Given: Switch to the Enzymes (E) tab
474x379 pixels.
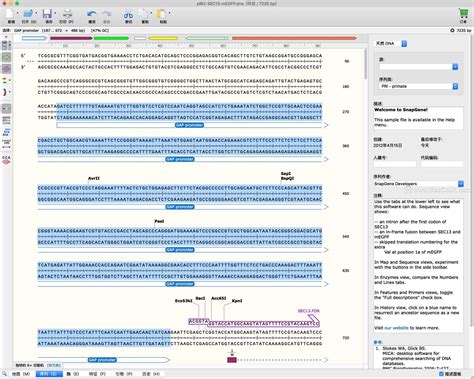Looking at the screenshot, I should (x=73, y=374).
